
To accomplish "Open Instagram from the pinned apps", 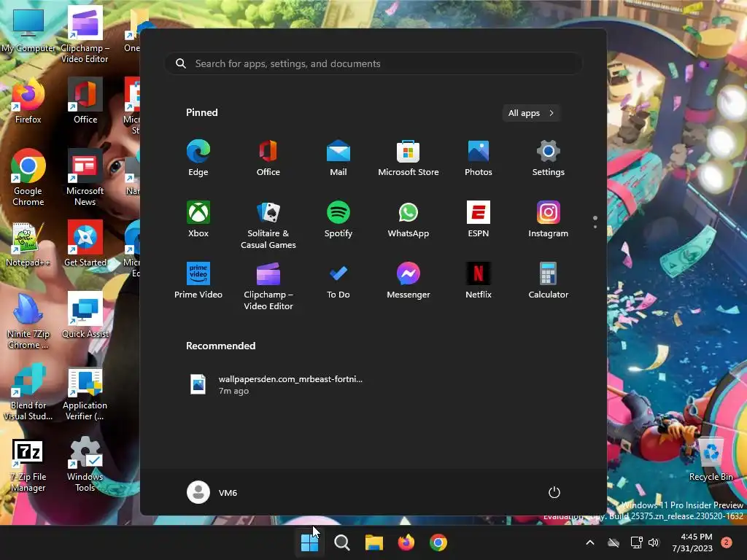I will tap(549, 219).
